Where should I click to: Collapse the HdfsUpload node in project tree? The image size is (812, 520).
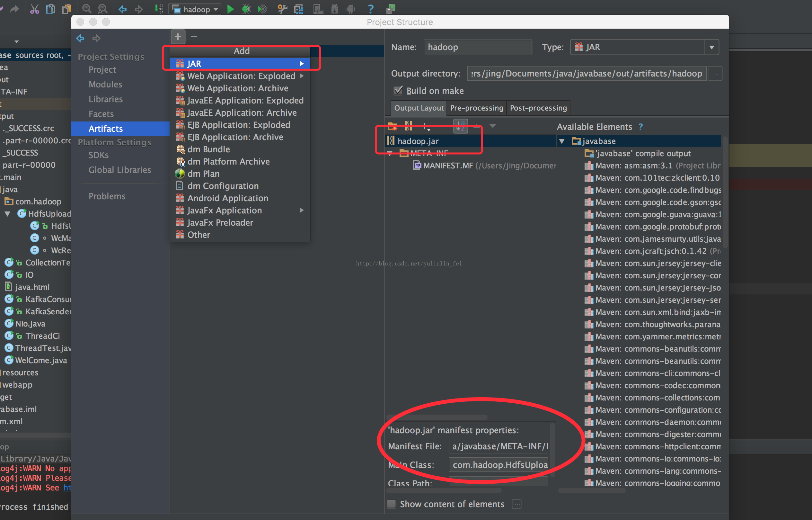pyautogui.click(x=7, y=214)
